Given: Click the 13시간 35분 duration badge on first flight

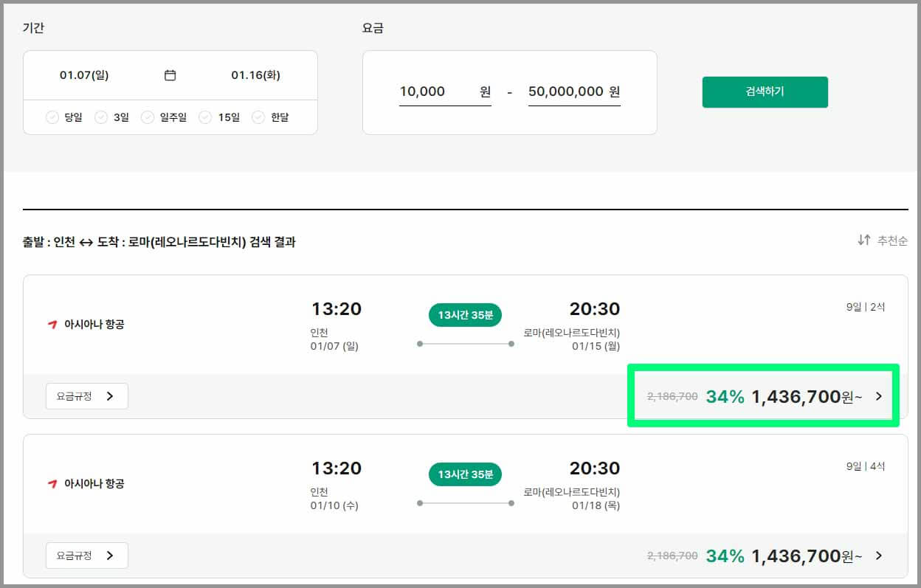Looking at the screenshot, I should [464, 314].
